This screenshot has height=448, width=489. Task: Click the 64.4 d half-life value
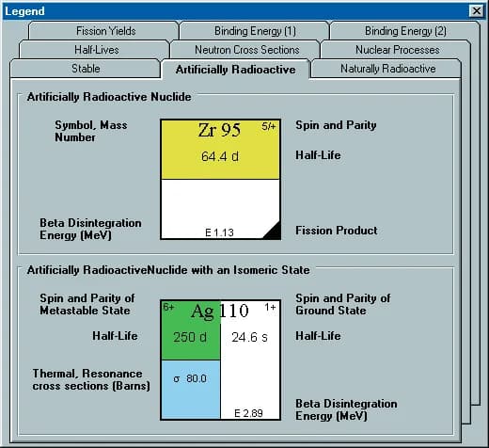click(x=220, y=156)
